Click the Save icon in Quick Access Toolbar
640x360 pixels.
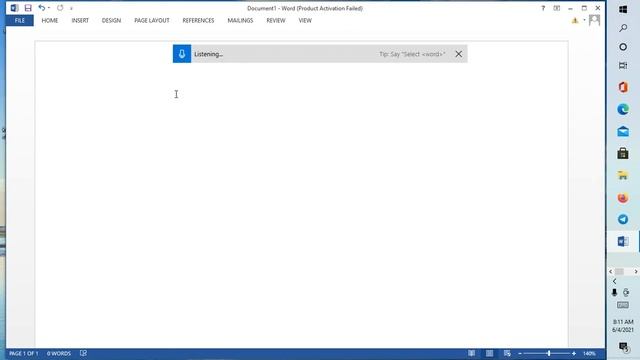(28, 8)
